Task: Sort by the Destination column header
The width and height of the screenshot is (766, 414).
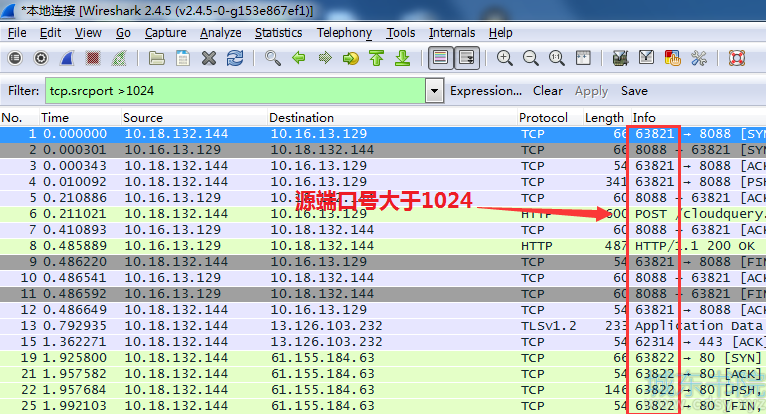Action: pos(392,118)
